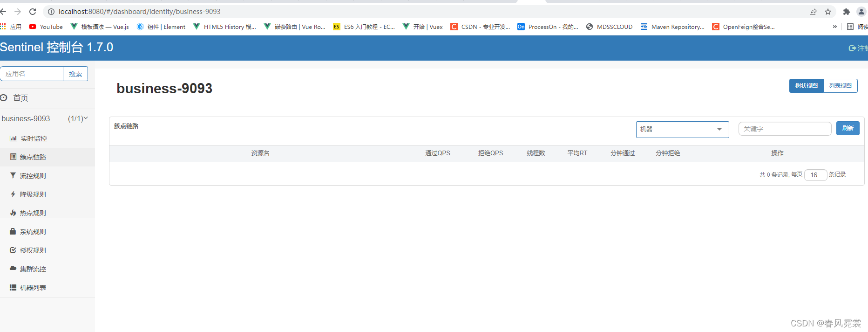868x332 pixels.
Task: Open the OpenFeign bookmark
Action: pyautogui.click(x=744, y=27)
